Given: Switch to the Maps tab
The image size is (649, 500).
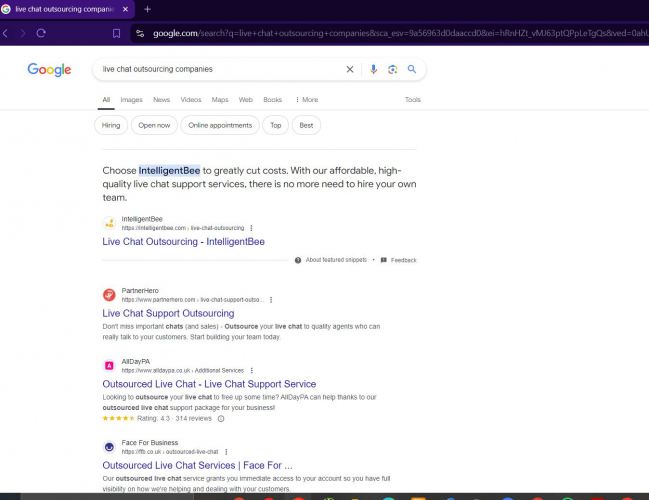Looking at the screenshot, I should (x=220, y=100).
